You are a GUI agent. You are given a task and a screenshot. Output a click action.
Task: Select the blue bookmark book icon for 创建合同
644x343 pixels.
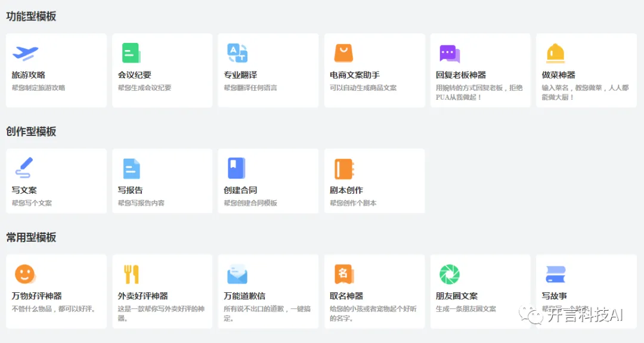(237, 168)
